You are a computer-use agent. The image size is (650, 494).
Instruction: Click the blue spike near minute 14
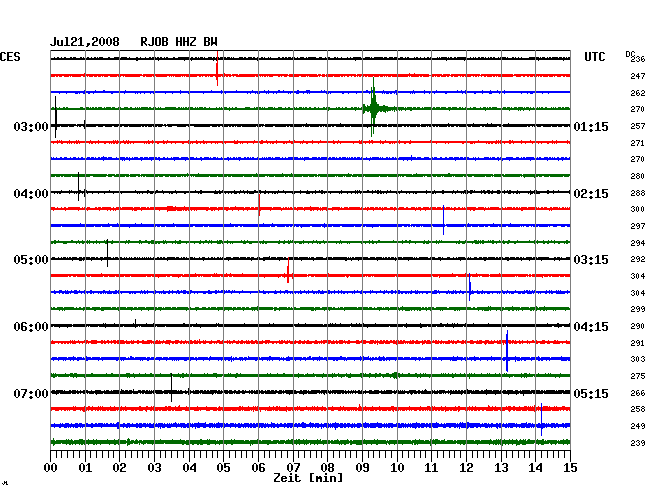pyautogui.click(x=541, y=419)
